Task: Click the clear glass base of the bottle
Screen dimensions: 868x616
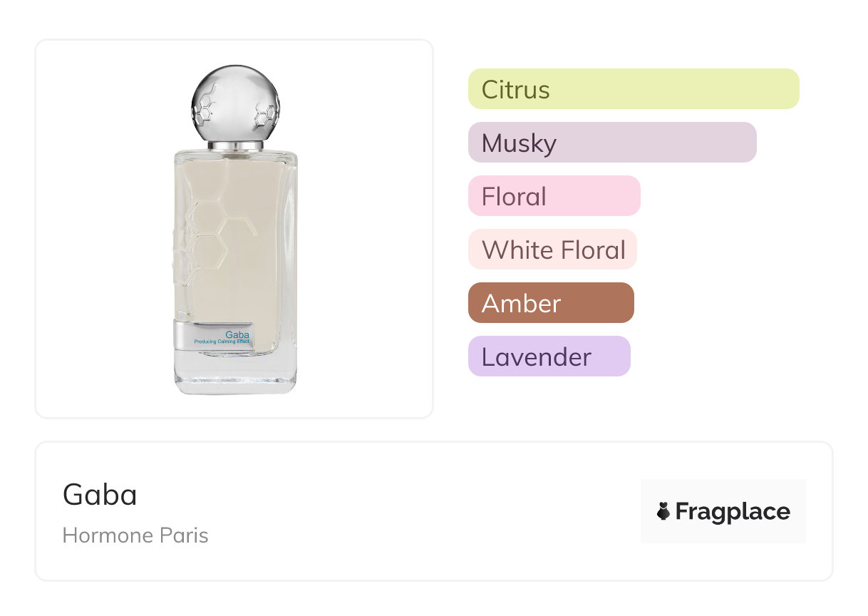Action: 235,374
